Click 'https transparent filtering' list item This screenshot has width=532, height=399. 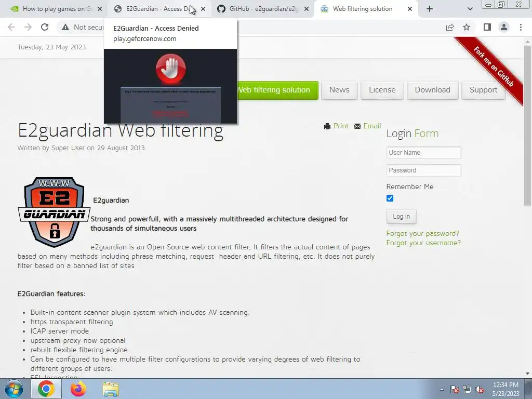[72, 322]
